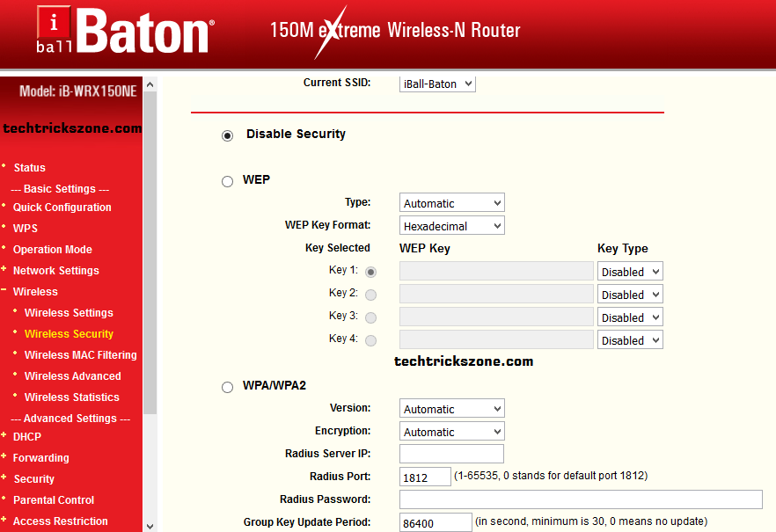Enable the WEP security option
776x532 pixels.
click(227, 181)
